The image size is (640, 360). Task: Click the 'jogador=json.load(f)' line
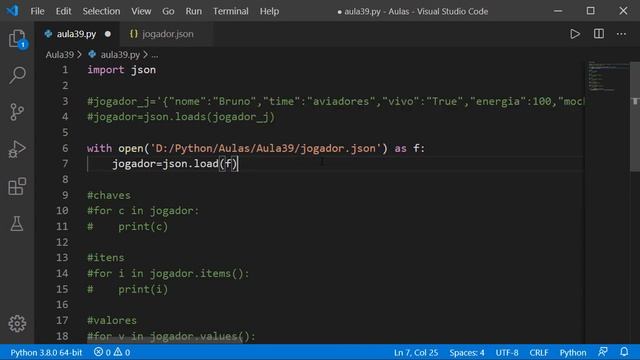[174, 164]
